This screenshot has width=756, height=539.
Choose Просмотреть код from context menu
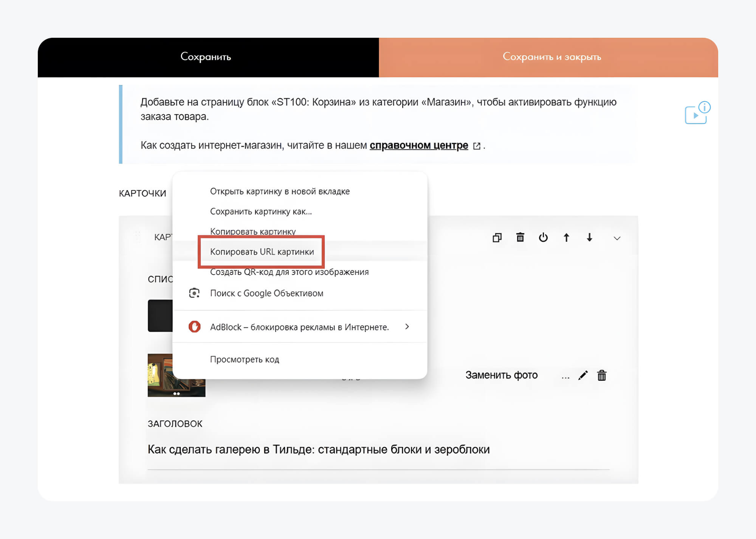[x=245, y=360]
